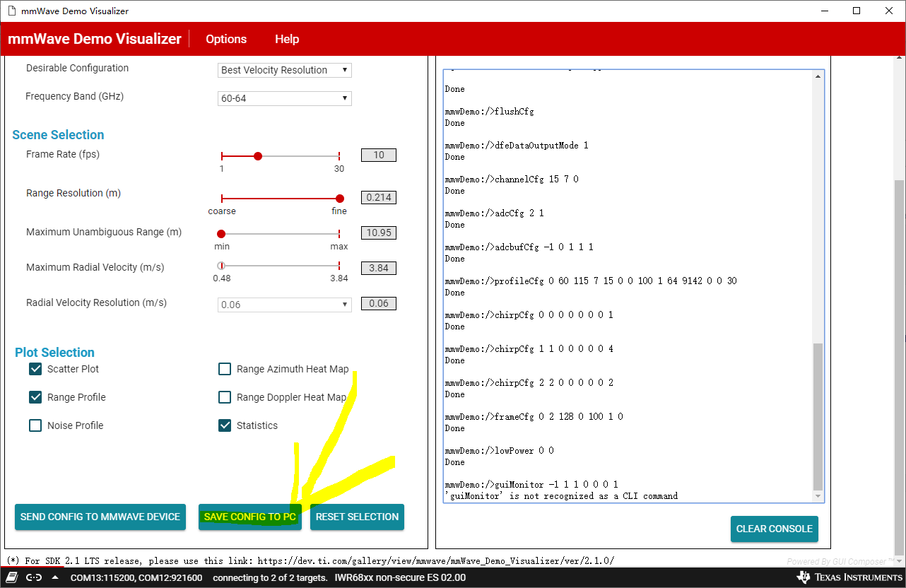The width and height of the screenshot is (906, 588).
Task: Enable the Range Azimuth Heat Map checkbox
Action: pyautogui.click(x=225, y=369)
